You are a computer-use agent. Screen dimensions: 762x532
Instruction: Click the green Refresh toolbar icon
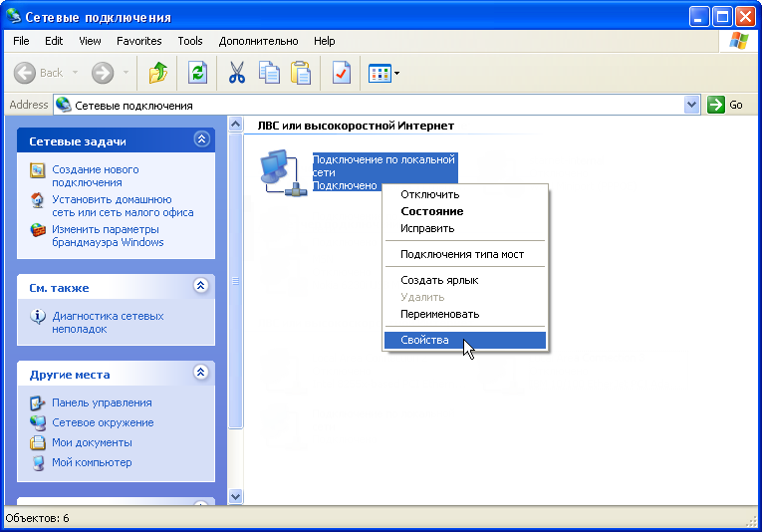pos(198,73)
